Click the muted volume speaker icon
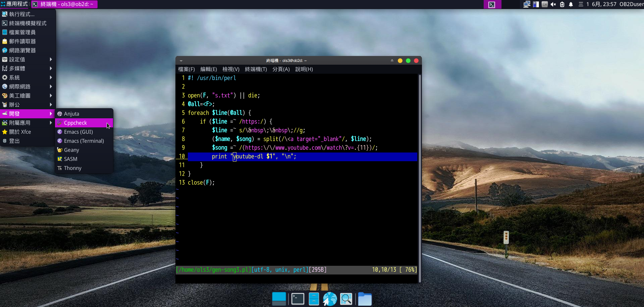The height and width of the screenshot is (307, 644). point(553,4)
